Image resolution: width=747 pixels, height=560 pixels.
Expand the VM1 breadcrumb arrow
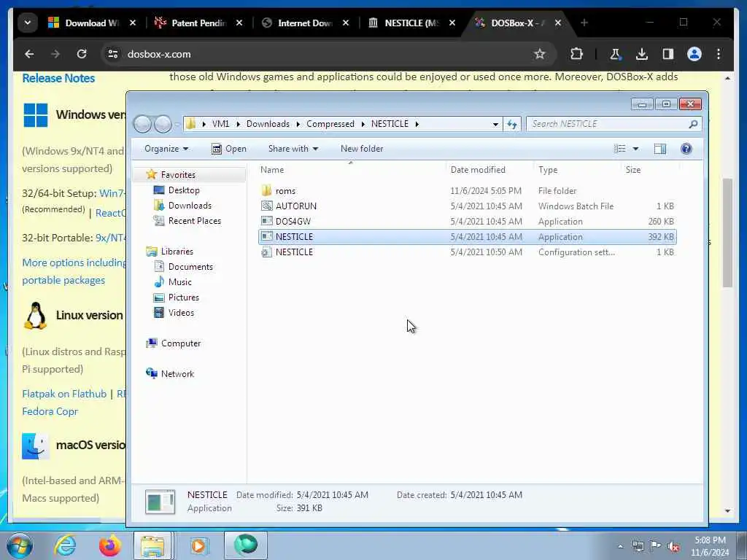(238, 124)
